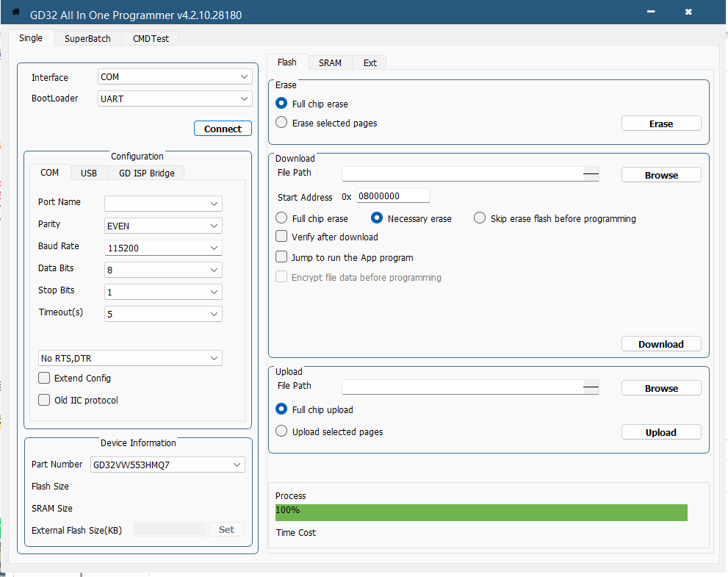Open the Data Bits dropdown
The height and width of the screenshot is (577, 728).
[163, 270]
